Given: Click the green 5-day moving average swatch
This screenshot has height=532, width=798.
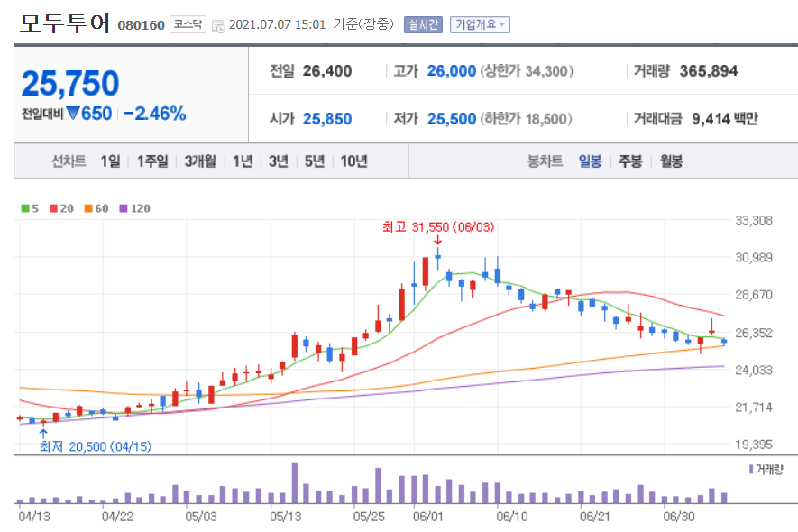Looking at the screenshot, I should pyautogui.click(x=25, y=208).
